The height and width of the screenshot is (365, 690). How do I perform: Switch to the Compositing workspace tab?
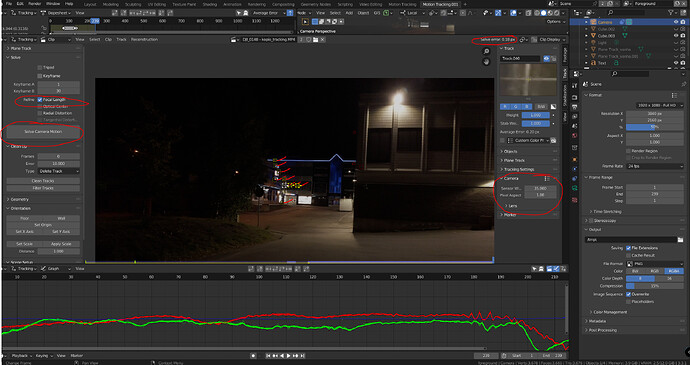click(x=283, y=4)
